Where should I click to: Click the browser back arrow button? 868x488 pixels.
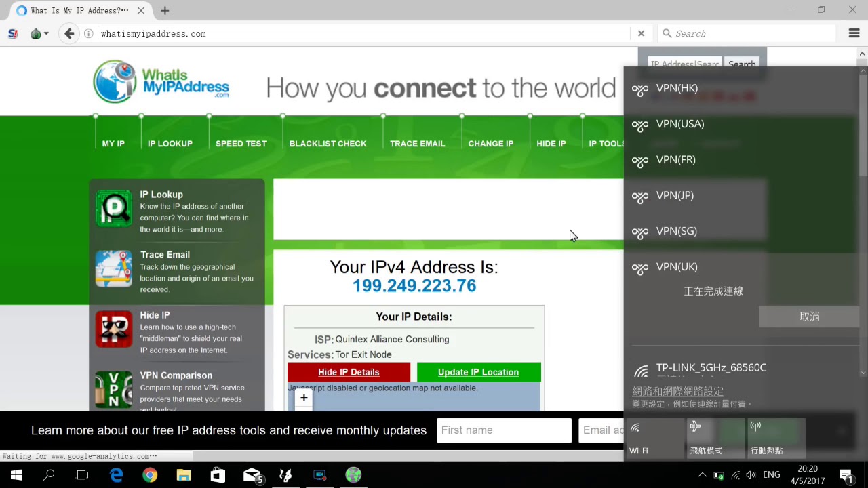pos(69,33)
